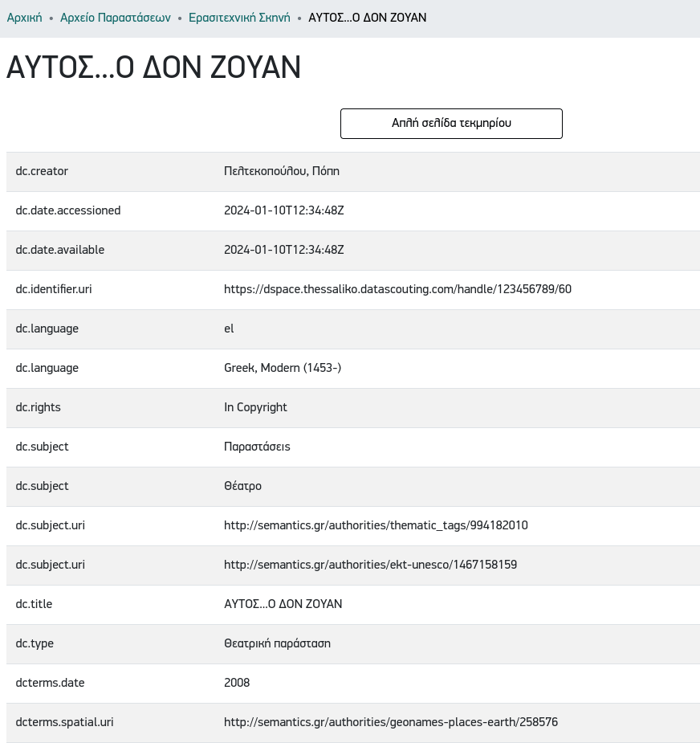Open the Αρχείο Παραστάσεων breadcrumb

coord(116,17)
